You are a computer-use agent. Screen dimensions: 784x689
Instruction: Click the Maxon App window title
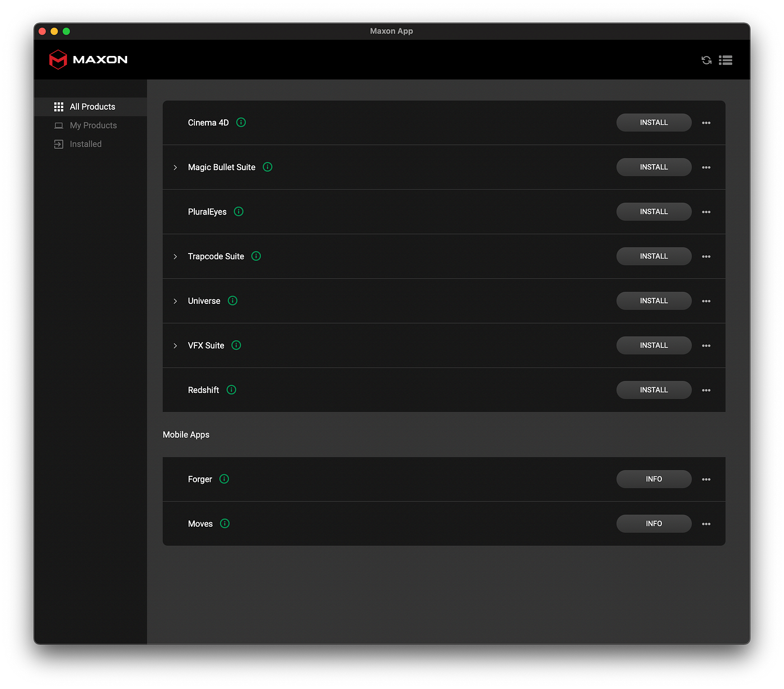point(391,31)
